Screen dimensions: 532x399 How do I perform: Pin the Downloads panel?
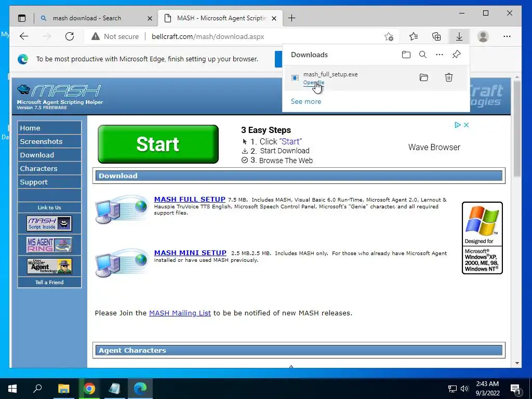pyautogui.click(x=456, y=54)
